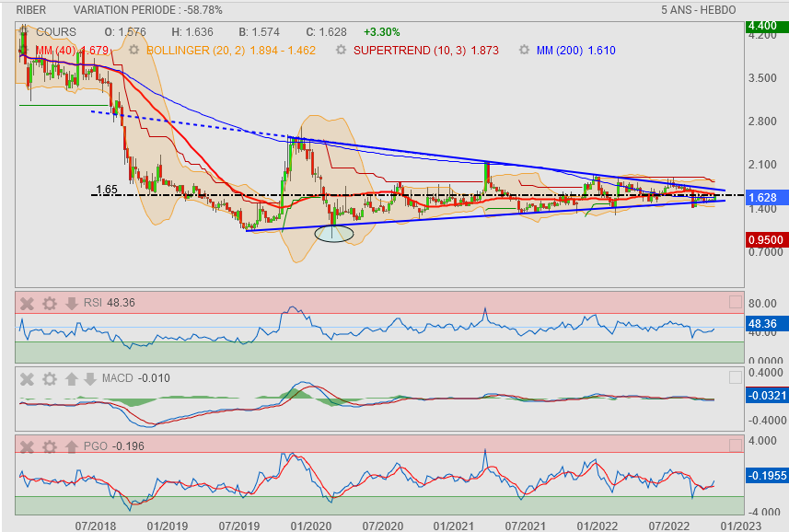Screen dimensions: 789x532
Task: Click the 'VARIATION PERIODE : -58.78%' text
Action: (x=148, y=10)
